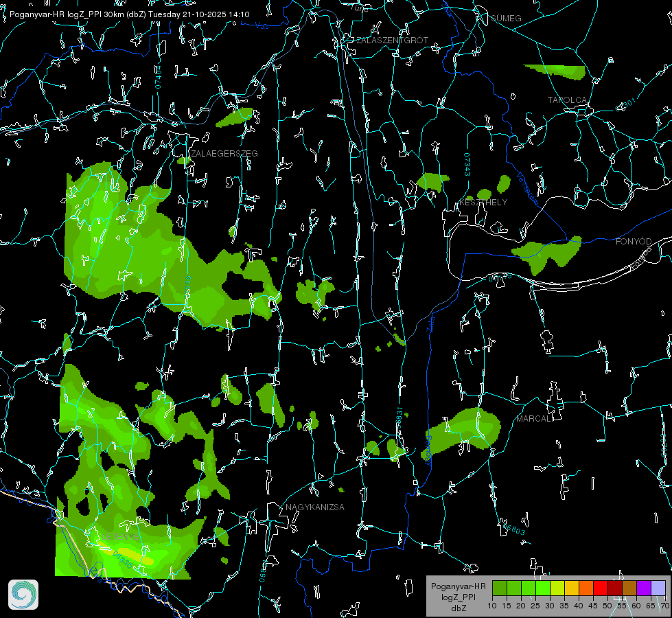Screen dimensions: 672x618
Task: Click the road number label 07404
Action: [158, 78]
